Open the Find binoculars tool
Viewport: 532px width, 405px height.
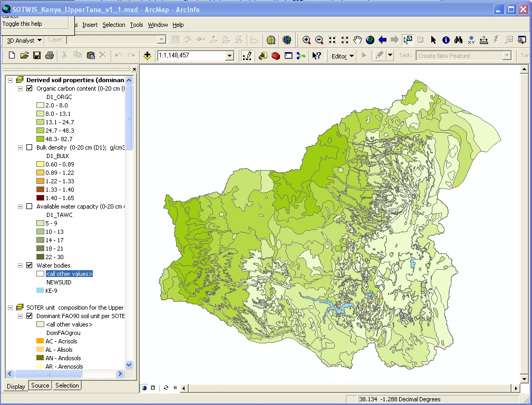coord(459,40)
